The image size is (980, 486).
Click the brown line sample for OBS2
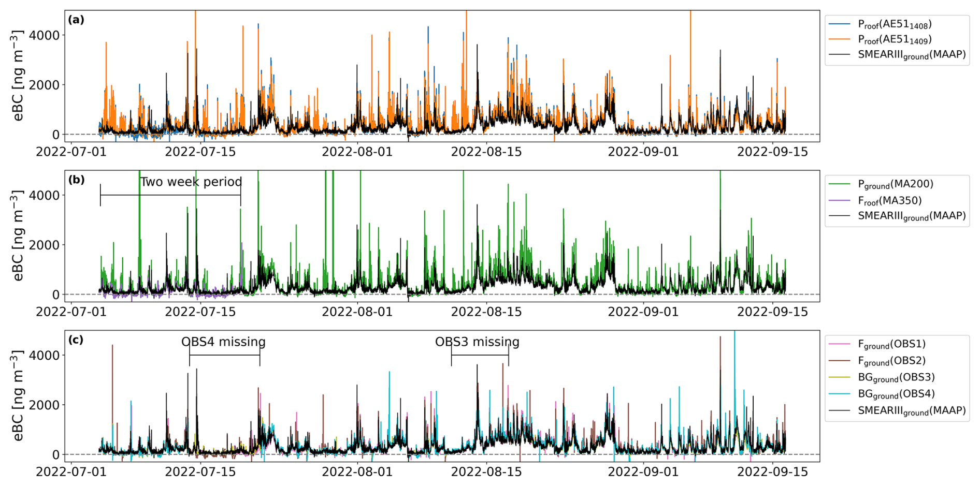coord(840,360)
